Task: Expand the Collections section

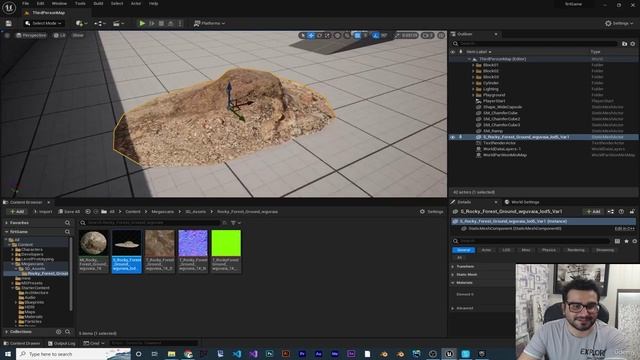Action: (x=7, y=332)
